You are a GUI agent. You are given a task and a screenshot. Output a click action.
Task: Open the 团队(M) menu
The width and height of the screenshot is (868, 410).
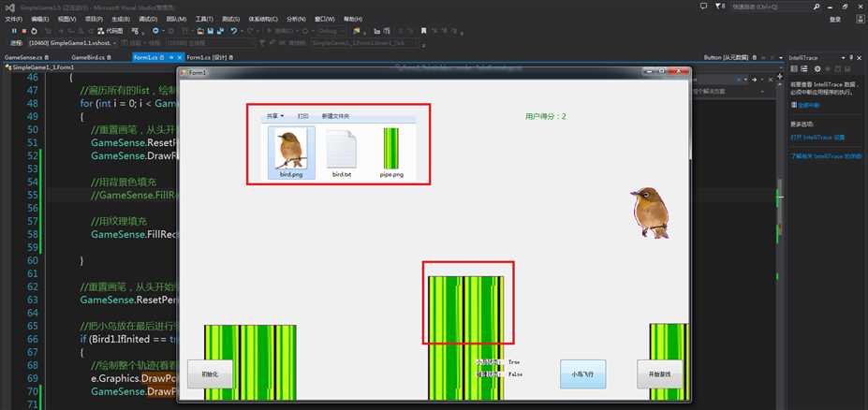(176, 19)
